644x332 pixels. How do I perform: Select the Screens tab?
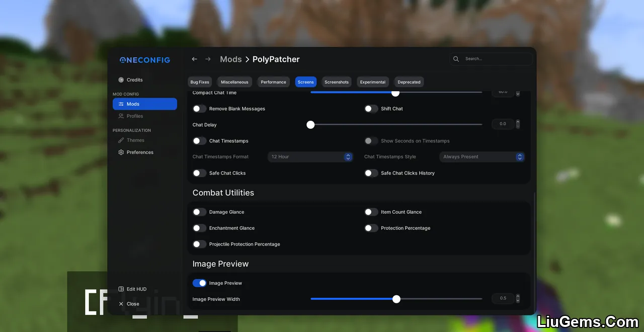305,82
